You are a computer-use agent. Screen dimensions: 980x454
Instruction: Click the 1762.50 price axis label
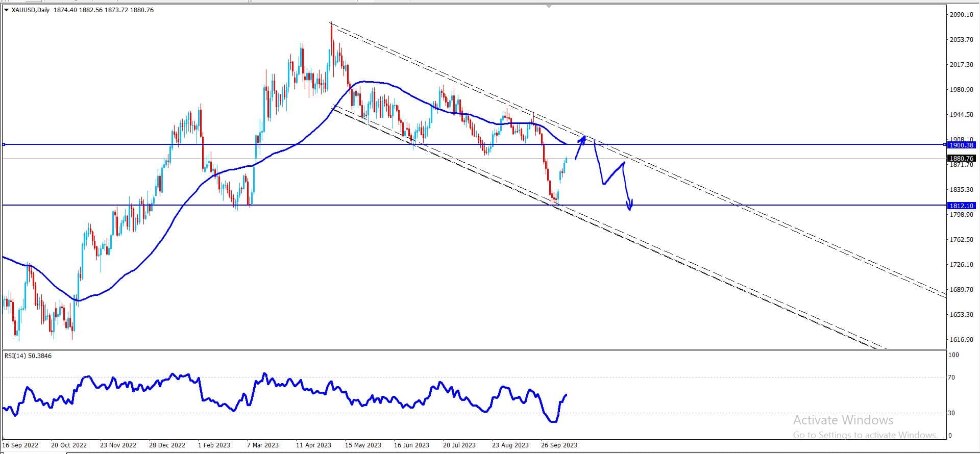961,240
